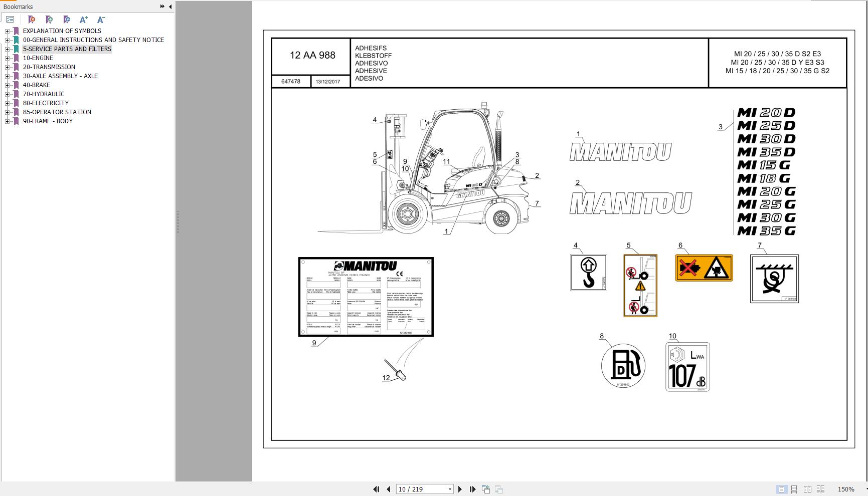
Task: Expand the 10-ENGINE bookmark node
Action: (x=8, y=58)
